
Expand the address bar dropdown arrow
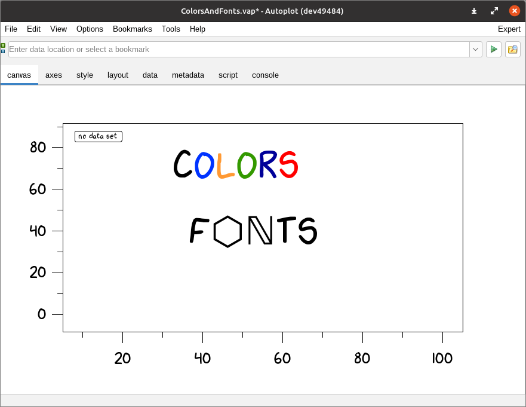[x=475, y=50]
